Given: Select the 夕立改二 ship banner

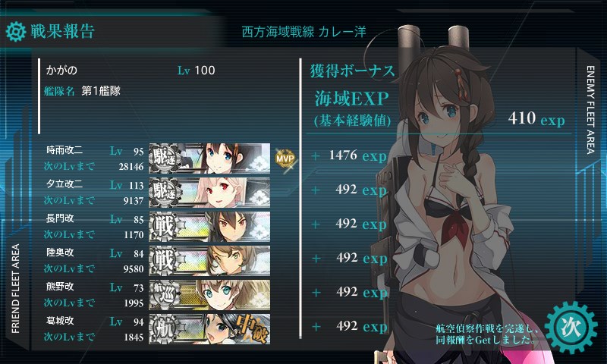Looking at the screenshot, I should point(209,193).
